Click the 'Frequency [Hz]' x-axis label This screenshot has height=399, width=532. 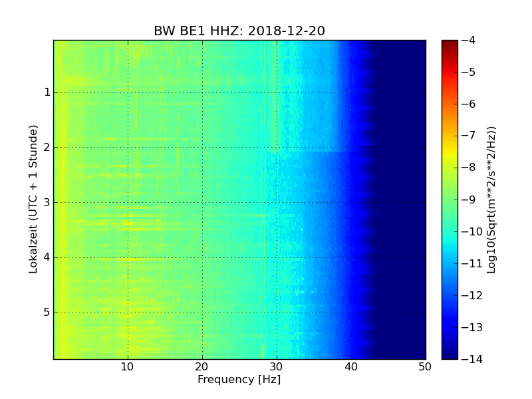pyautogui.click(x=239, y=379)
